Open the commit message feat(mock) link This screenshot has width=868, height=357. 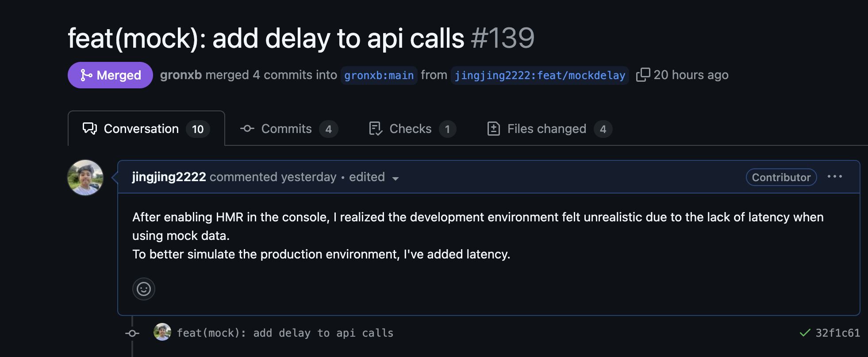point(285,333)
